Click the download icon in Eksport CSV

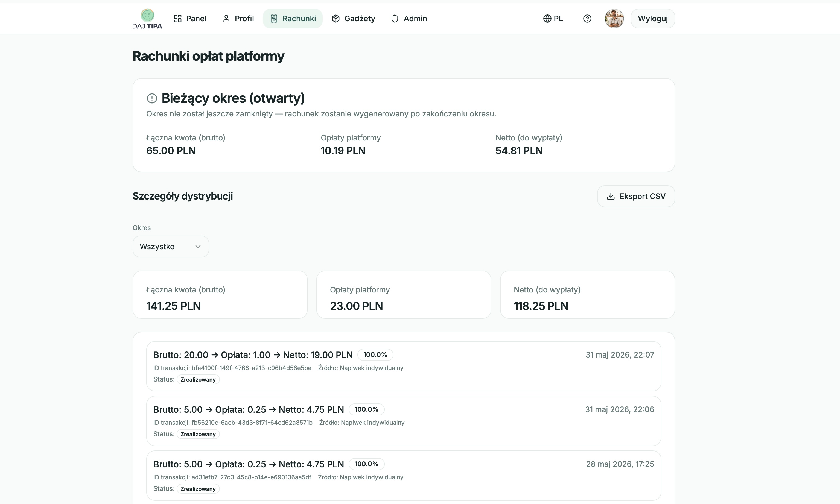[610, 196]
